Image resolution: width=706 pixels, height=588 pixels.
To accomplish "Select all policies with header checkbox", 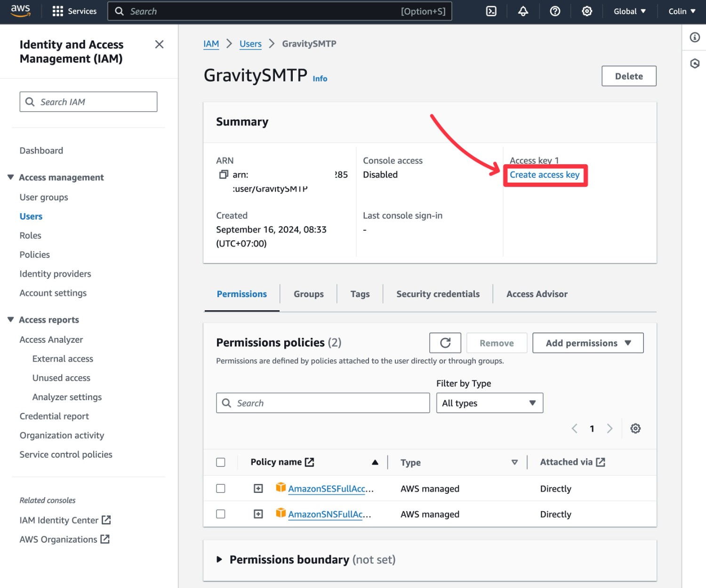I will pos(221,462).
